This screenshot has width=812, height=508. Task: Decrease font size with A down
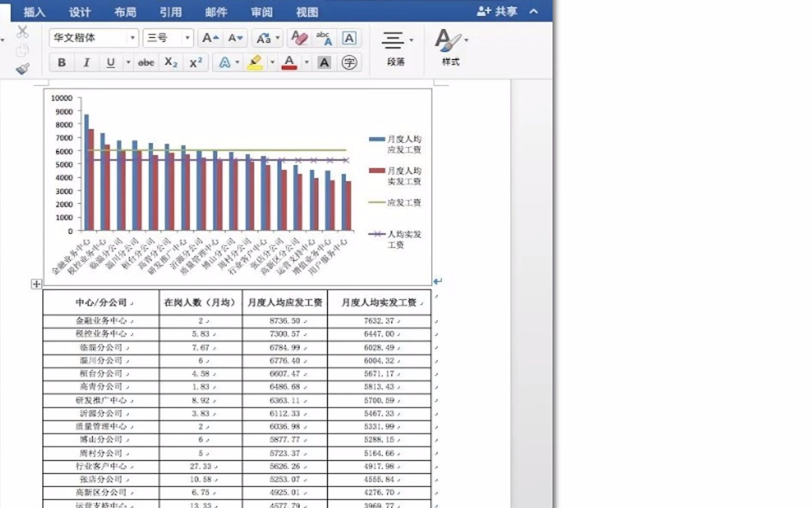pos(235,38)
